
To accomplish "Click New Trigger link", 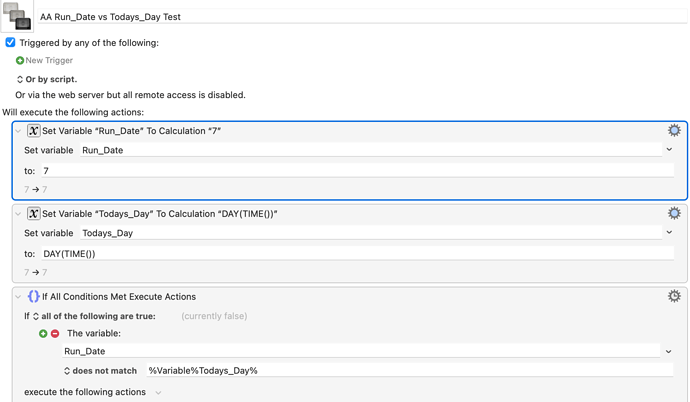I will click(x=49, y=60).
